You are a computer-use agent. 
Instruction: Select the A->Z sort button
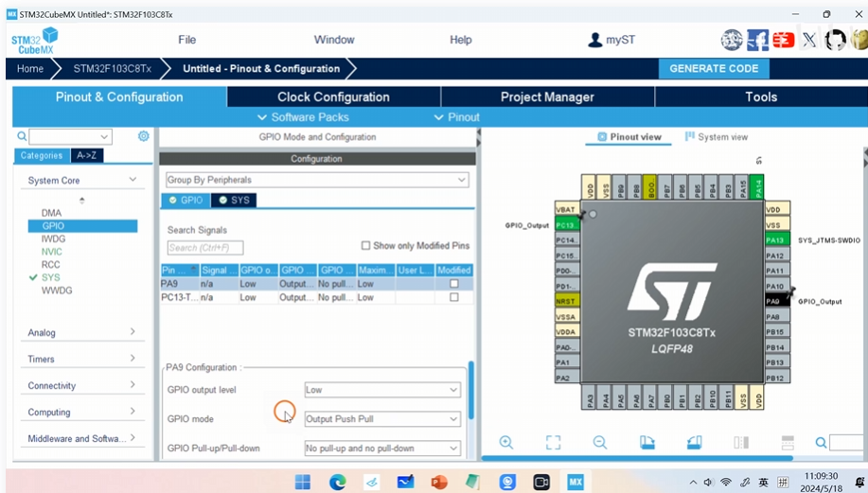[x=87, y=155]
